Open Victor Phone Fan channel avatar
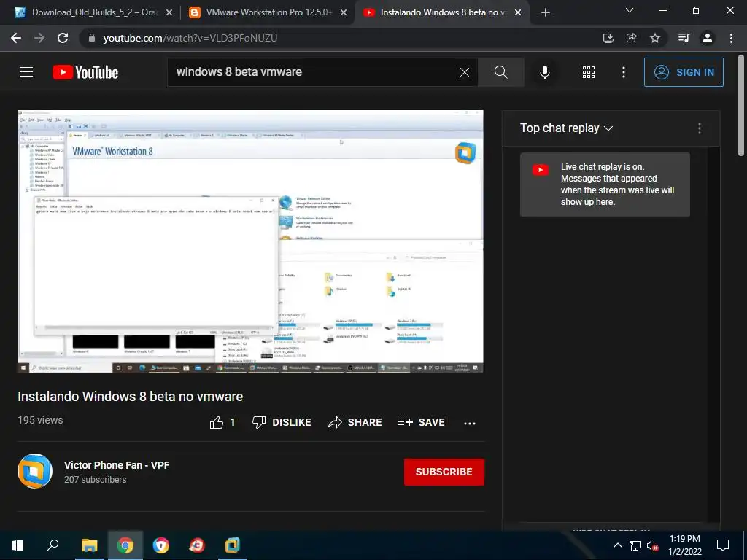 (x=35, y=471)
